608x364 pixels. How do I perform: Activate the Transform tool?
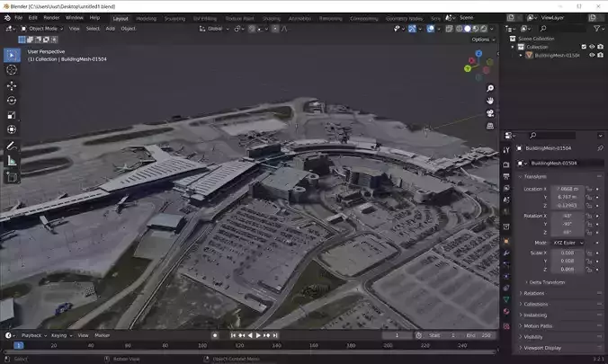click(x=12, y=129)
